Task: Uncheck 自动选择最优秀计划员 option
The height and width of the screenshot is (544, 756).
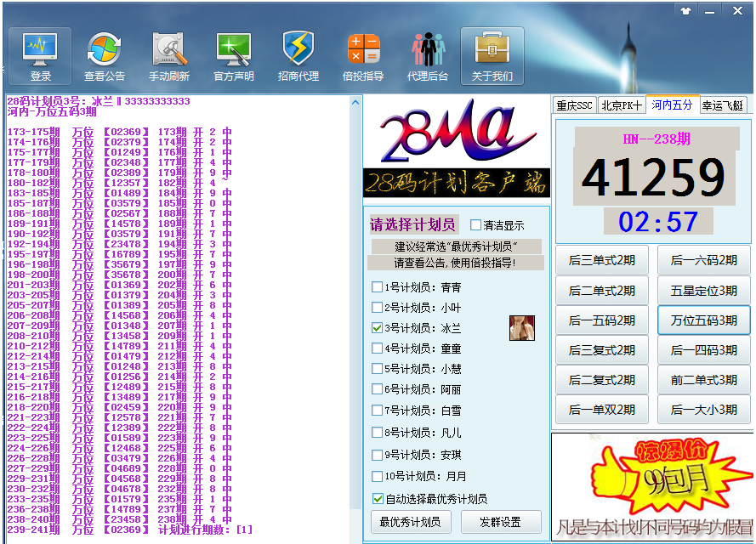Action: (x=378, y=499)
